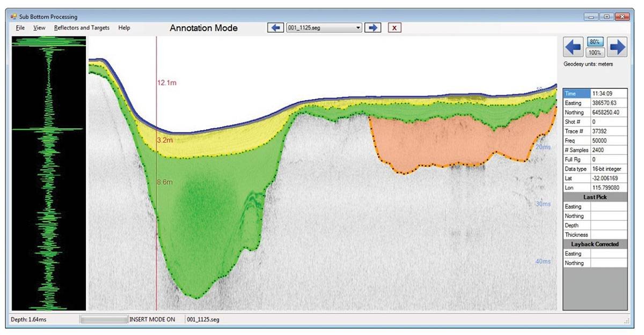The height and width of the screenshot is (335, 644).
Task: Click the resize grip in the status bar corner
Action: pyautogui.click(x=626, y=320)
